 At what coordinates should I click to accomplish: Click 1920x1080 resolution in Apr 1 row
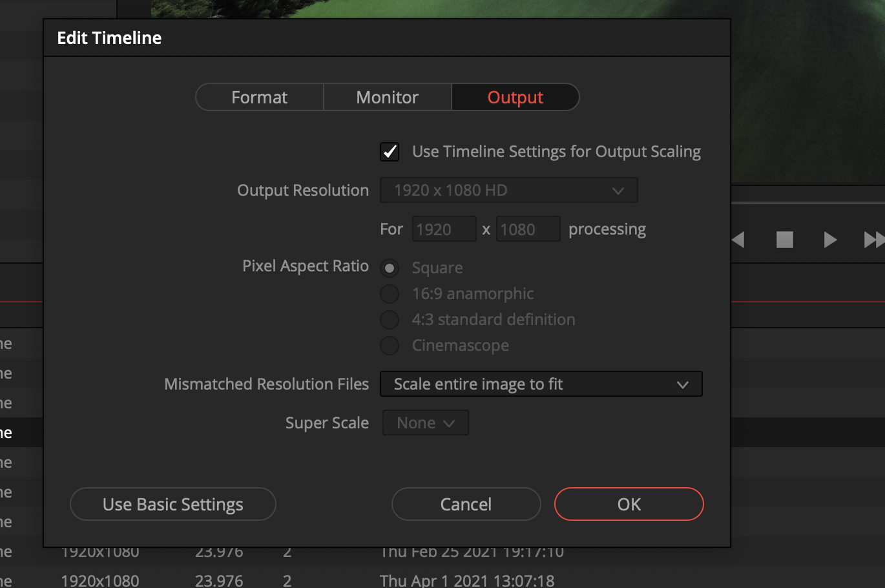(100, 580)
